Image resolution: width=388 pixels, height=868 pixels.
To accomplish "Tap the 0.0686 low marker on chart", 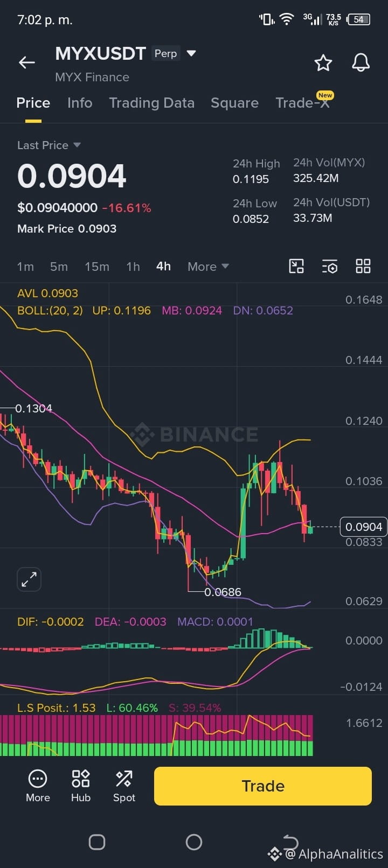I will 223,592.
